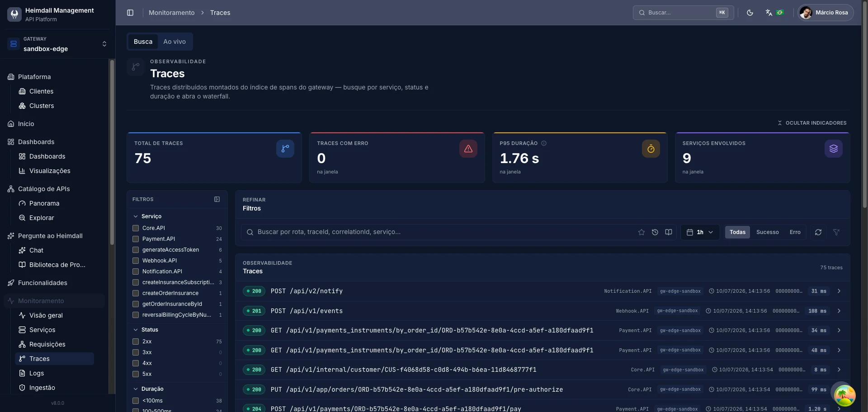
Task: Open Clusters in the sidebar
Action: coord(42,106)
